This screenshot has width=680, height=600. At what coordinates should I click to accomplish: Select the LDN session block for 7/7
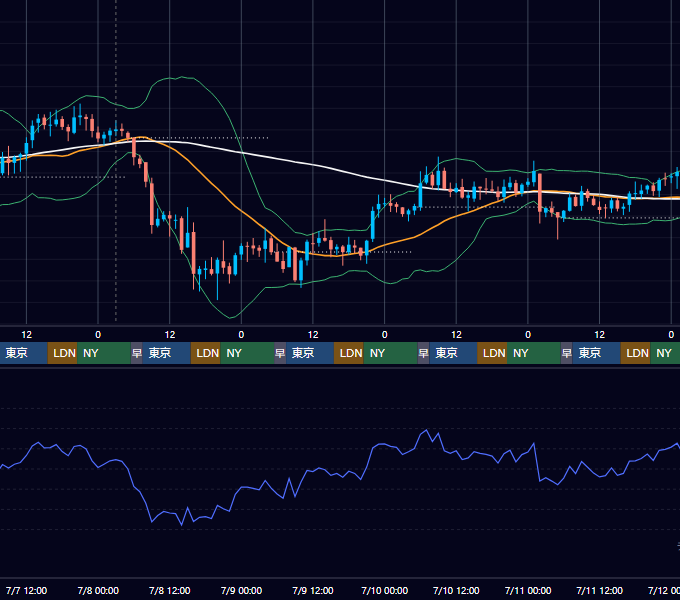click(62, 353)
